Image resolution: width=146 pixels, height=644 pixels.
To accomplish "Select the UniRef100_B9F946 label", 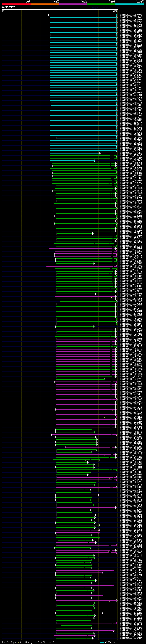I will pyautogui.click(x=131, y=161).
